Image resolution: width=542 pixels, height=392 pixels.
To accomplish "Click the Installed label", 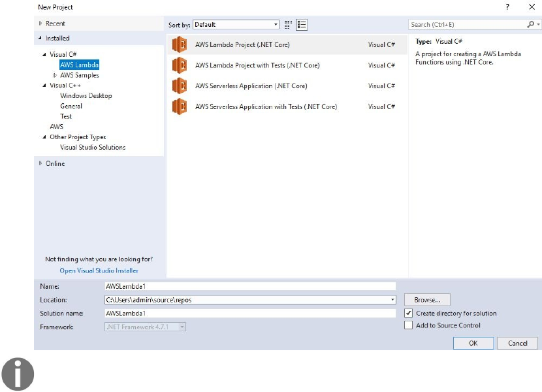I will click(x=57, y=38).
